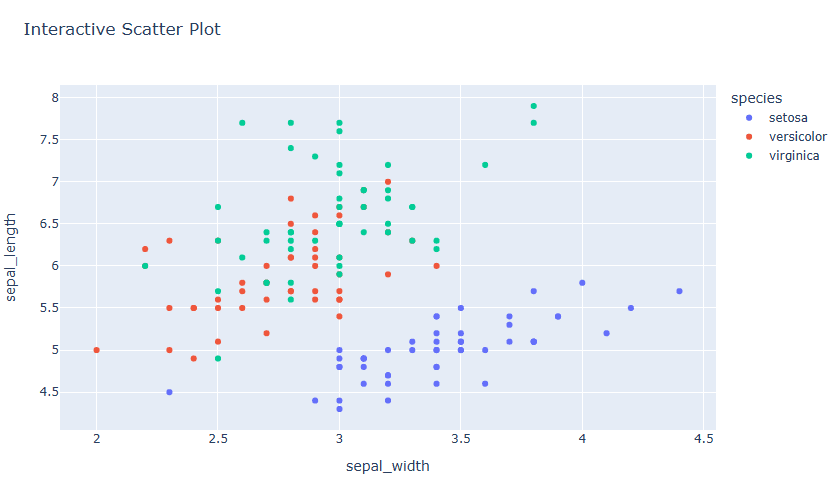This screenshot has width=836, height=492.
Task: Click the "species" legend title
Action: pyautogui.click(x=756, y=98)
